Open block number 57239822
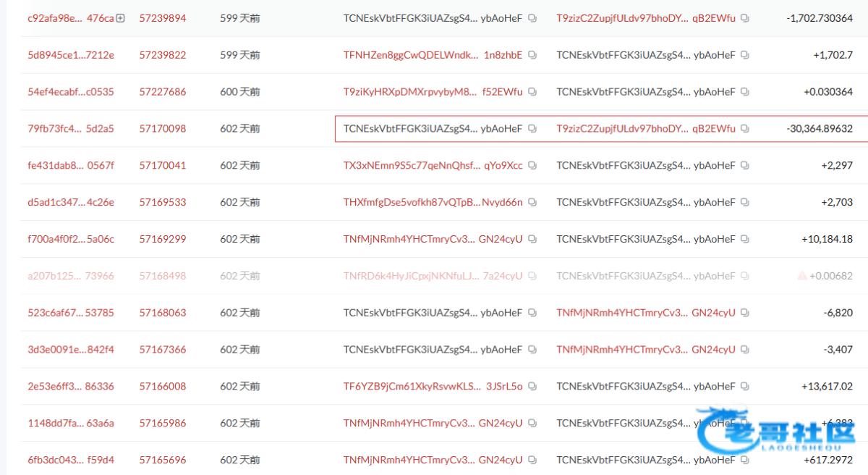This screenshot has height=475, width=868. coord(162,55)
